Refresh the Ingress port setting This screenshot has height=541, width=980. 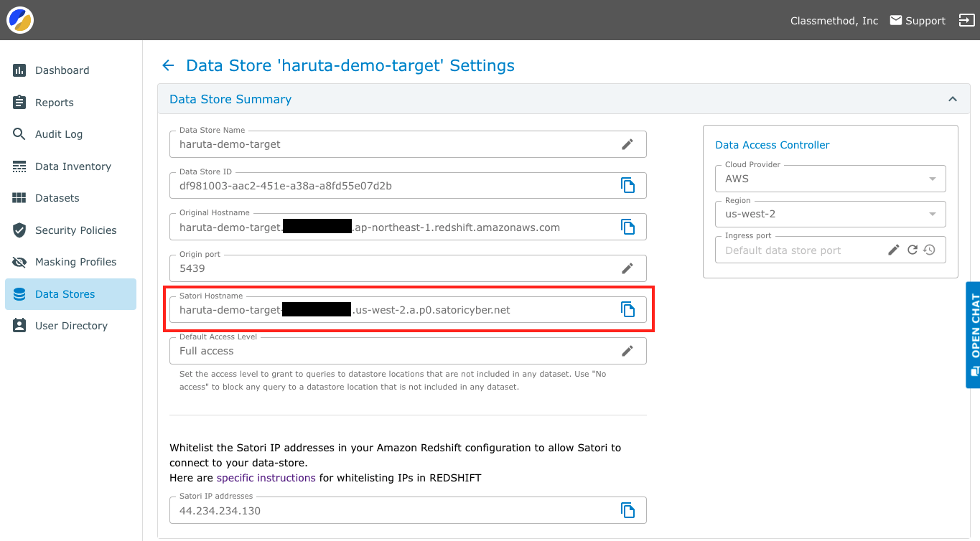point(912,250)
